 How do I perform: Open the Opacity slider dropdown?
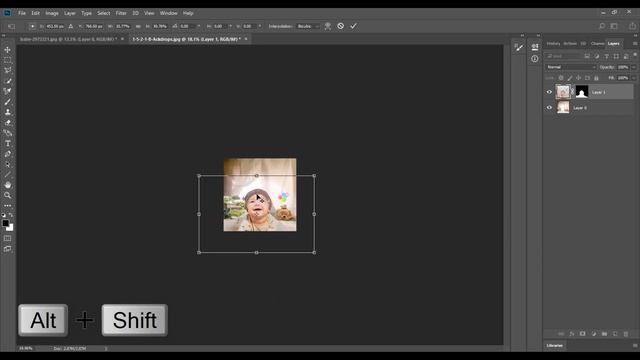634,67
